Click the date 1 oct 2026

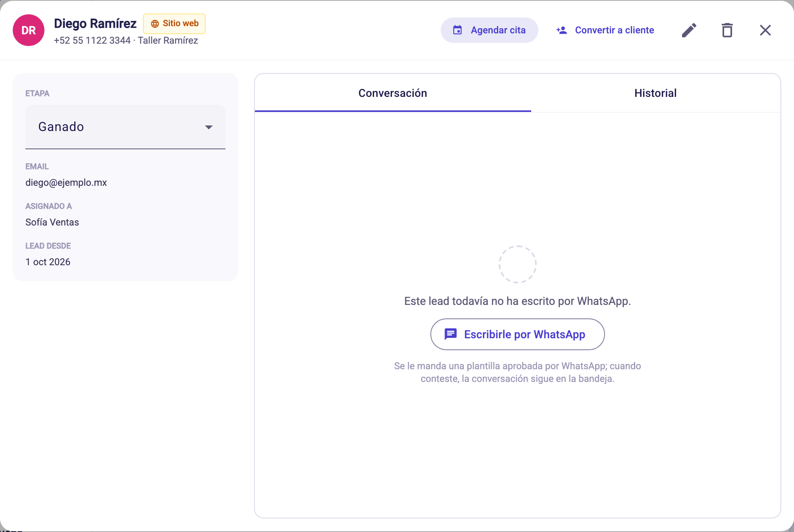coord(48,262)
